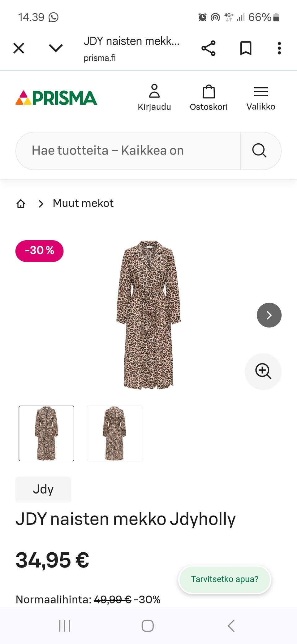Tap the search magnifier button

259,151
